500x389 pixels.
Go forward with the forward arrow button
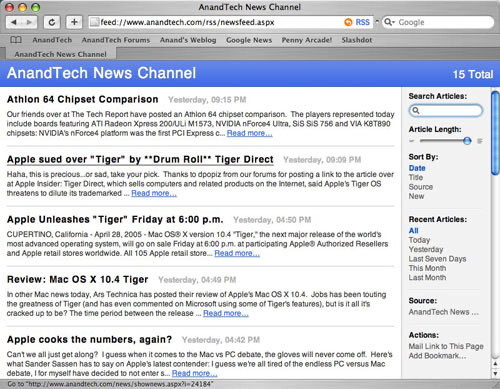pos(29,22)
